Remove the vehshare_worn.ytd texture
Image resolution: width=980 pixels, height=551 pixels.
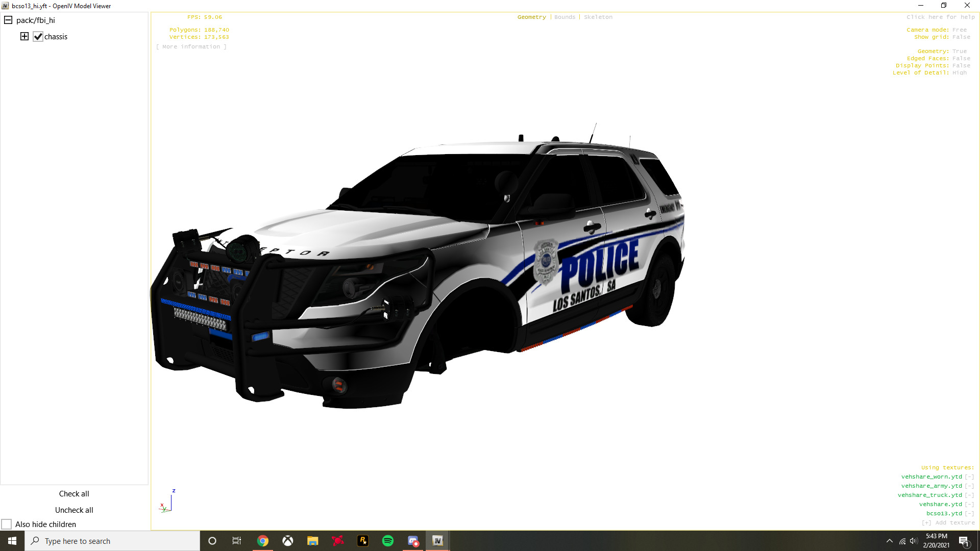[969, 477]
